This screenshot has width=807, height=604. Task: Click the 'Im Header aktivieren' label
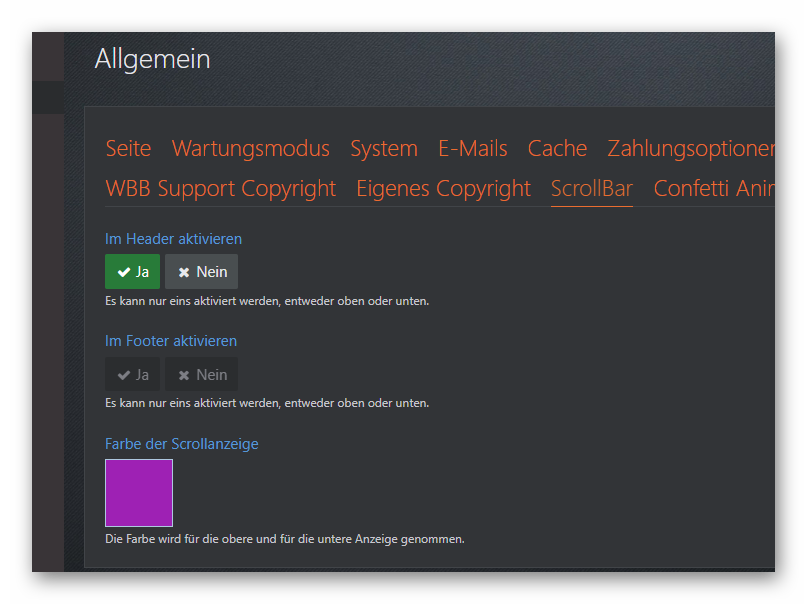point(173,239)
